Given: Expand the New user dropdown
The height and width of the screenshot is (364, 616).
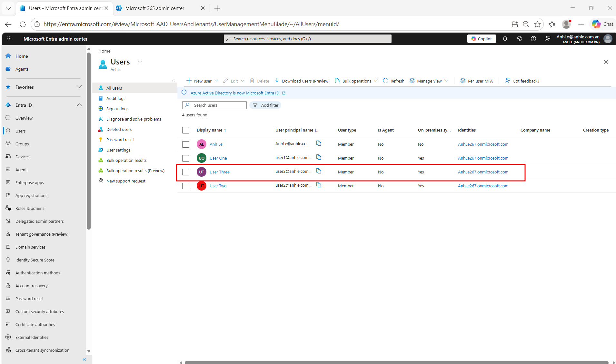Looking at the screenshot, I should [216, 81].
